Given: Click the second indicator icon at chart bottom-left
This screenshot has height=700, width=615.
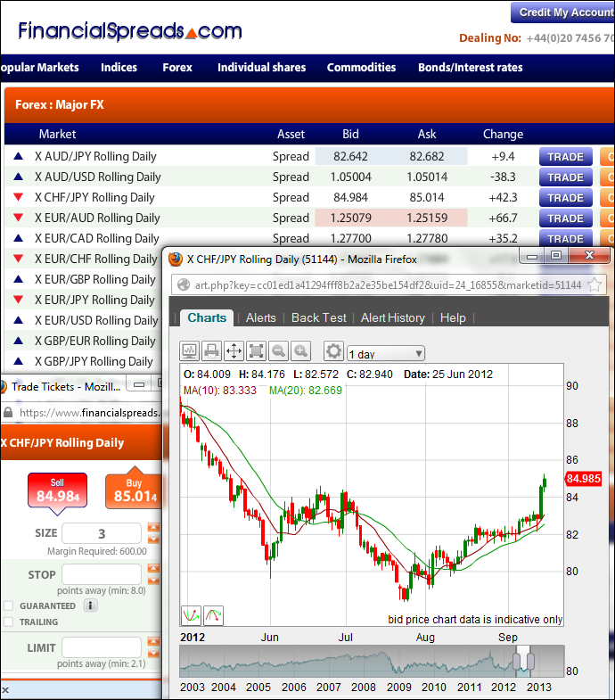Looking at the screenshot, I should (213, 615).
